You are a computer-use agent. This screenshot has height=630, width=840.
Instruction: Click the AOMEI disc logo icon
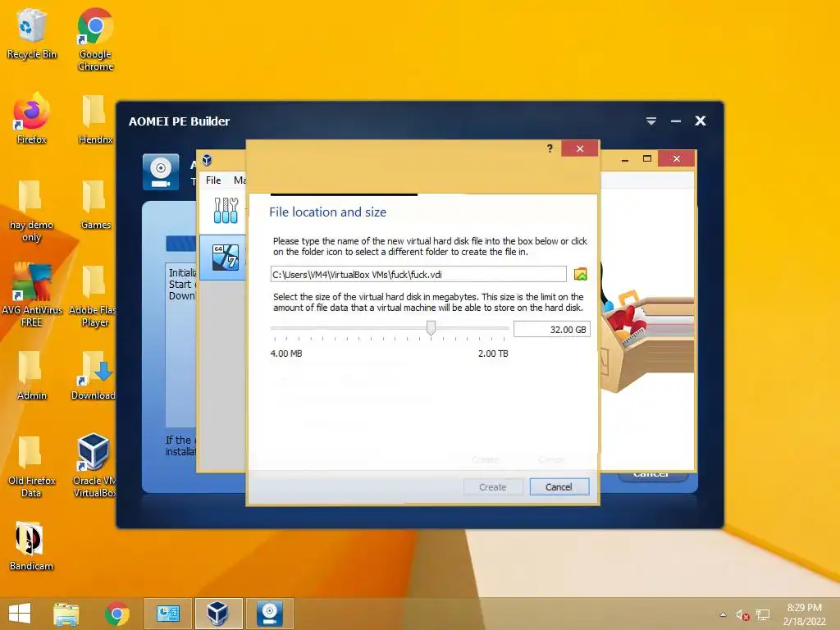161,172
